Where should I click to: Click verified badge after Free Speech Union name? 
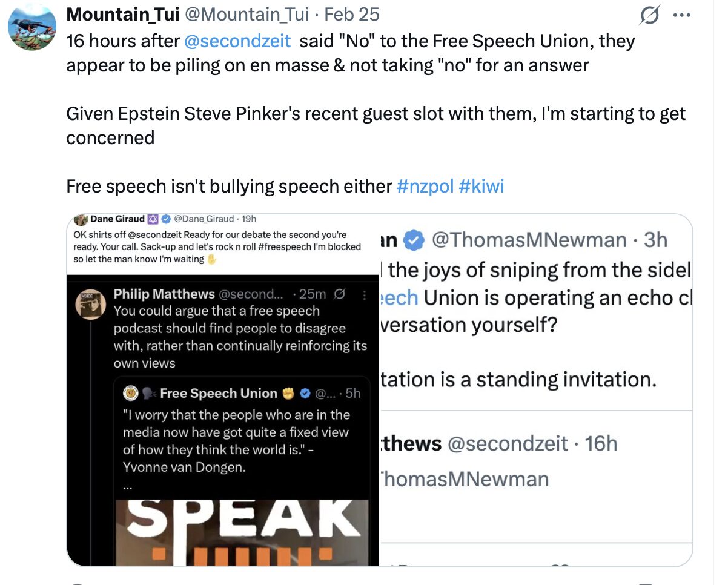click(x=306, y=394)
